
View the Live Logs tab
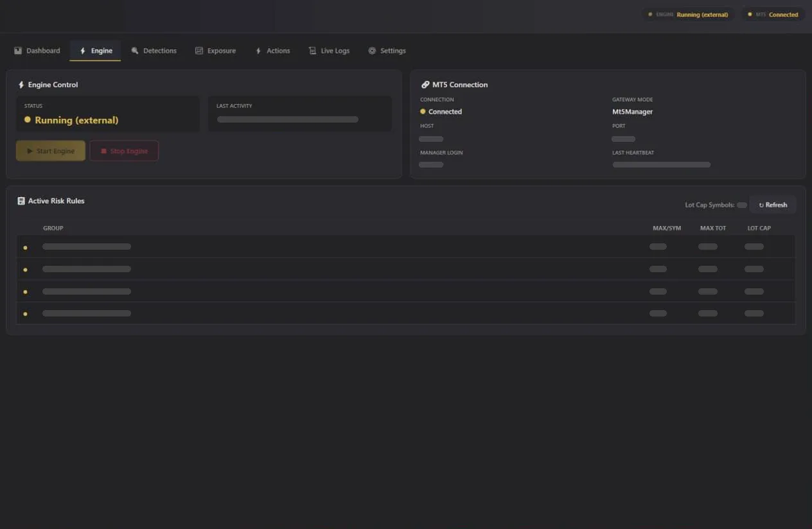click(x=329, y=51)
